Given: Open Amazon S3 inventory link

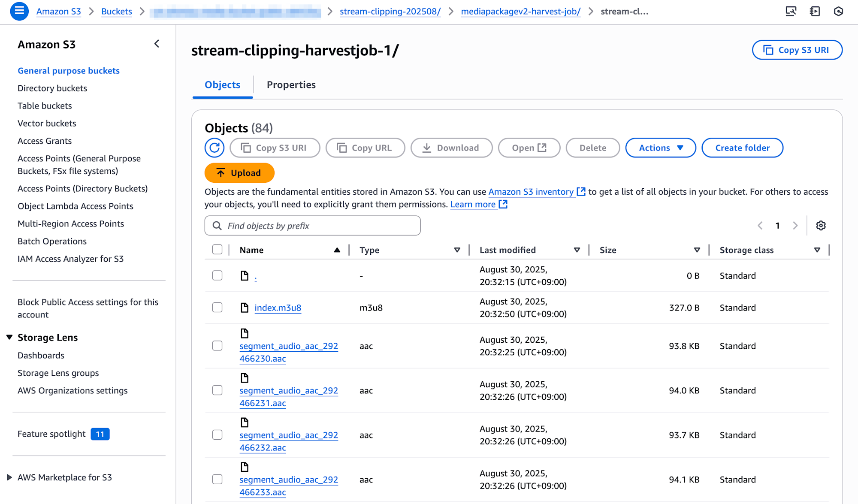Looking at the screenshot, I should (x=531, y=192).
